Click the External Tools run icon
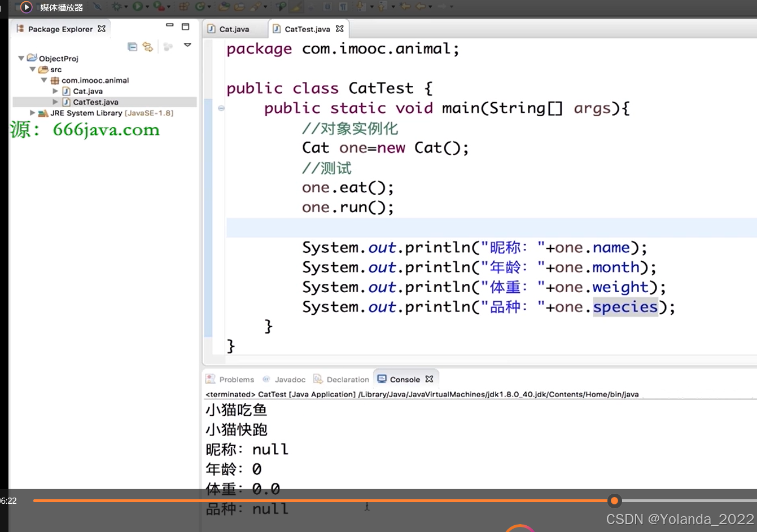 point(160,7)
